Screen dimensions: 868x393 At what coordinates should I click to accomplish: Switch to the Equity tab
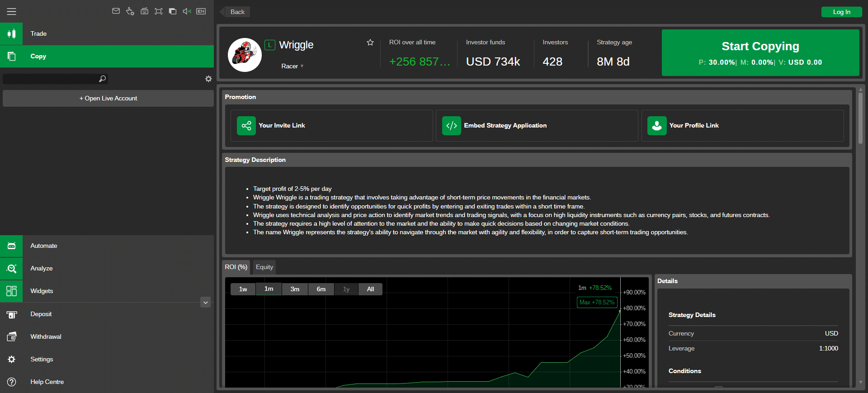[x=264, y=267]
